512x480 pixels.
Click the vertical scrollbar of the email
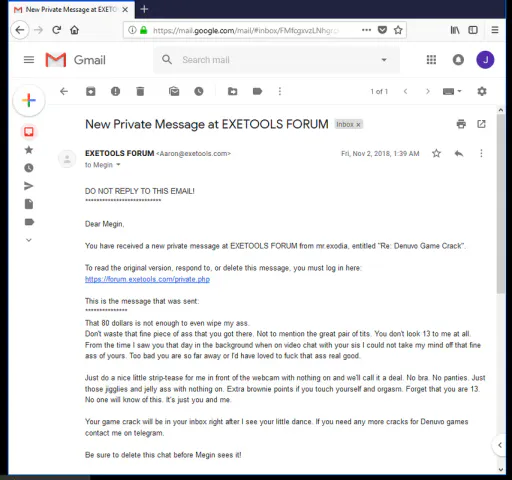point(501,203)
